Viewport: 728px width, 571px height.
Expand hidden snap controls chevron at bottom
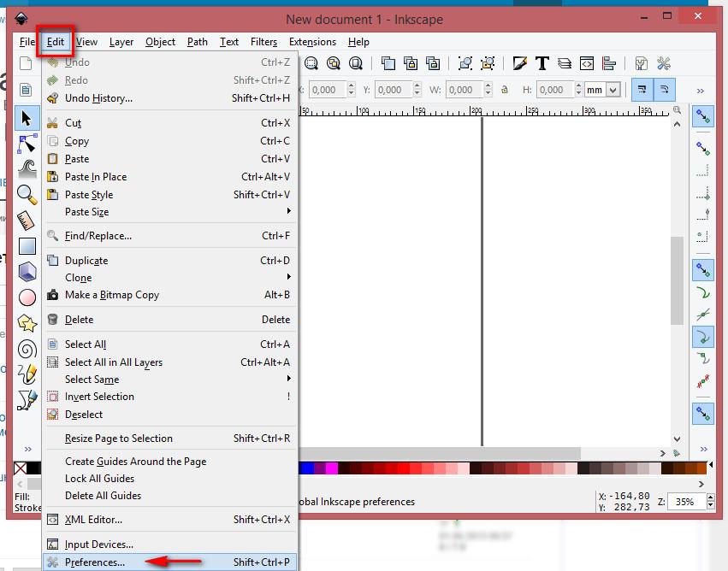(x=703, y=449)
